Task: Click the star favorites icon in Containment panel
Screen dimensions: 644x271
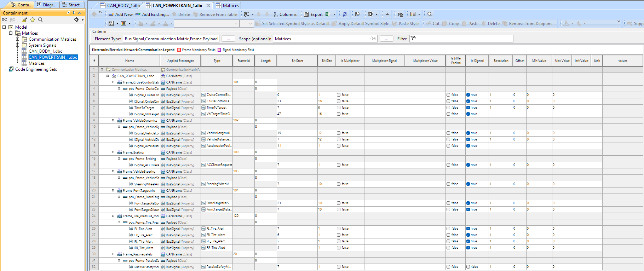Action: click(x=33, y=20)
